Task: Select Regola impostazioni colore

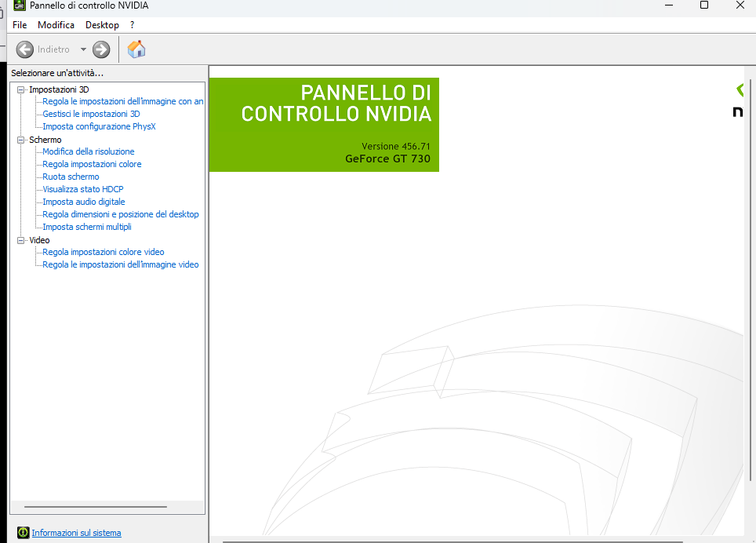Action: 92,164
